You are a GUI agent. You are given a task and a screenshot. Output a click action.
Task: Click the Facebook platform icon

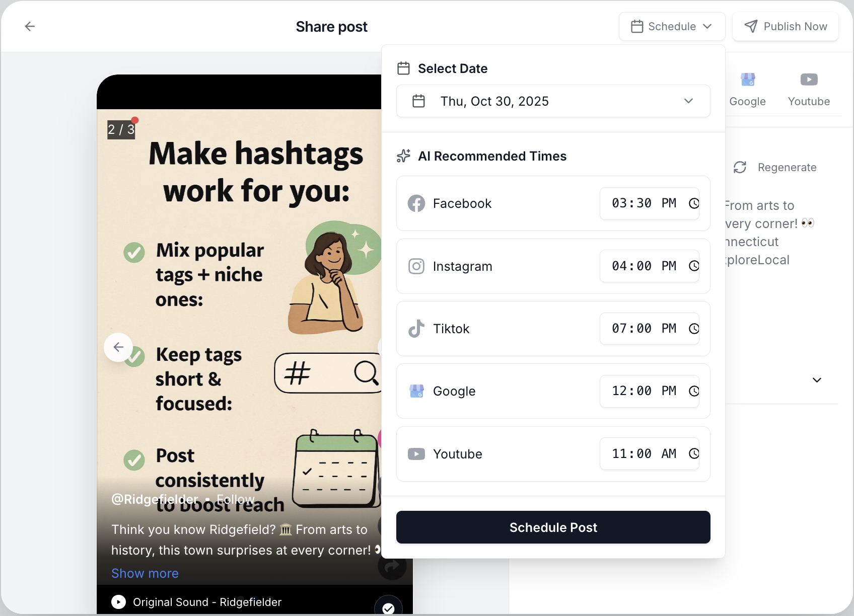point(416,203)
